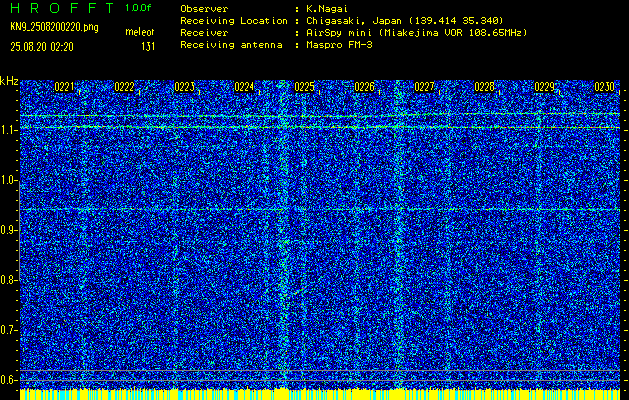Click the 0227 time marker
The height and width of the screenshot is (400, 629).
424,87
